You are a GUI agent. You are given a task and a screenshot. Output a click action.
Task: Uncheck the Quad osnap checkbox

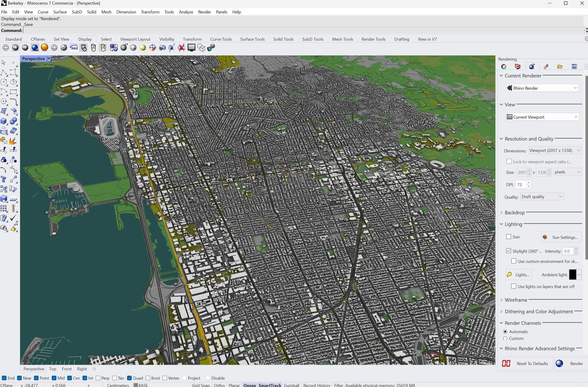click(129, 378)
